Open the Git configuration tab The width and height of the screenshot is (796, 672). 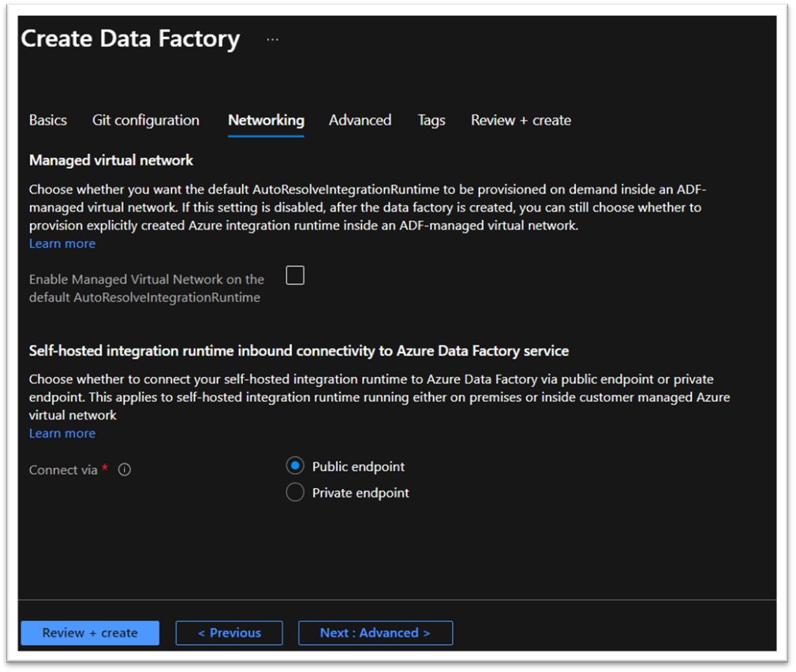tap(146, 121)
